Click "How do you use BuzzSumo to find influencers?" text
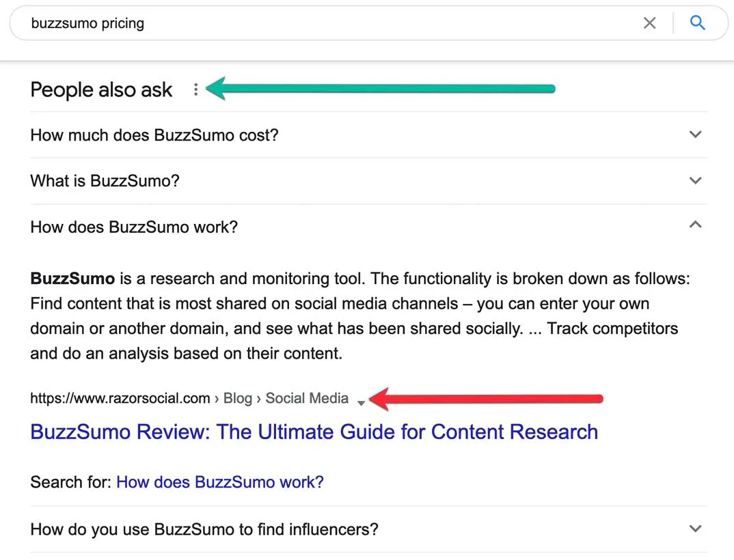 [204, 529]
